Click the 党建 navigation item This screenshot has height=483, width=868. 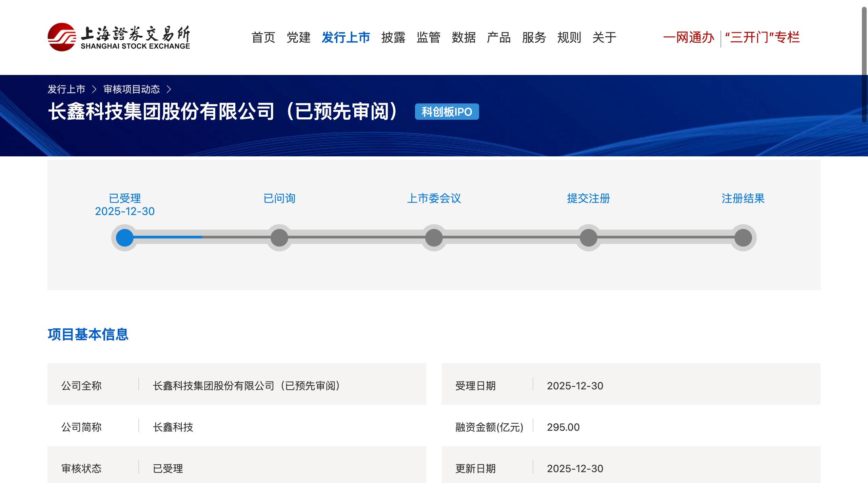tap(299, 37)
